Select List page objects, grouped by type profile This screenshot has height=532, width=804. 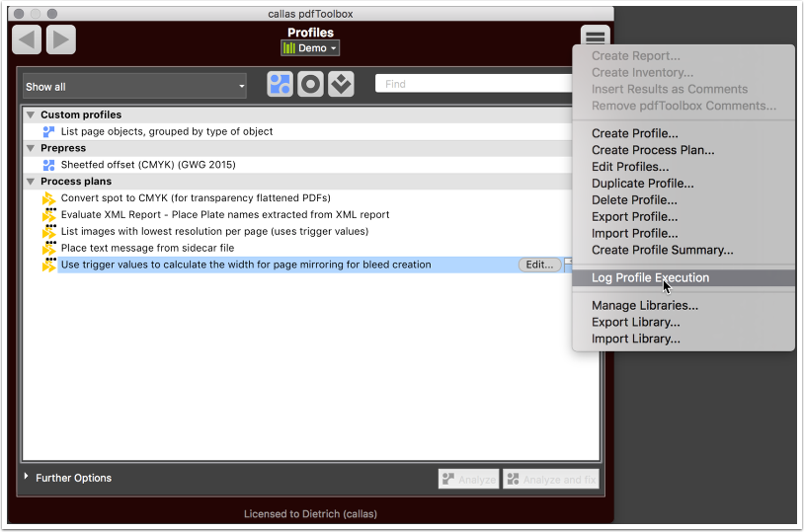pyautogui.click(x=167, y=131)
